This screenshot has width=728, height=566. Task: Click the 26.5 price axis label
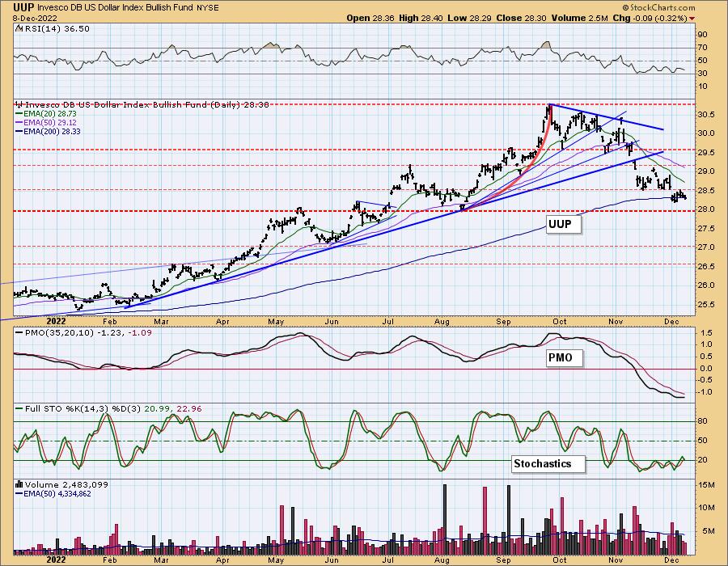click(705, 266)
